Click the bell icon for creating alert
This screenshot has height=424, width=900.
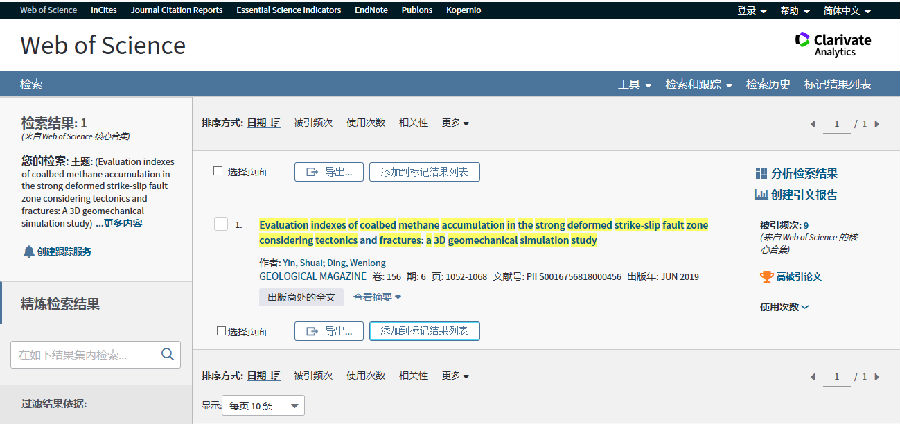click(x=28, y=251)
